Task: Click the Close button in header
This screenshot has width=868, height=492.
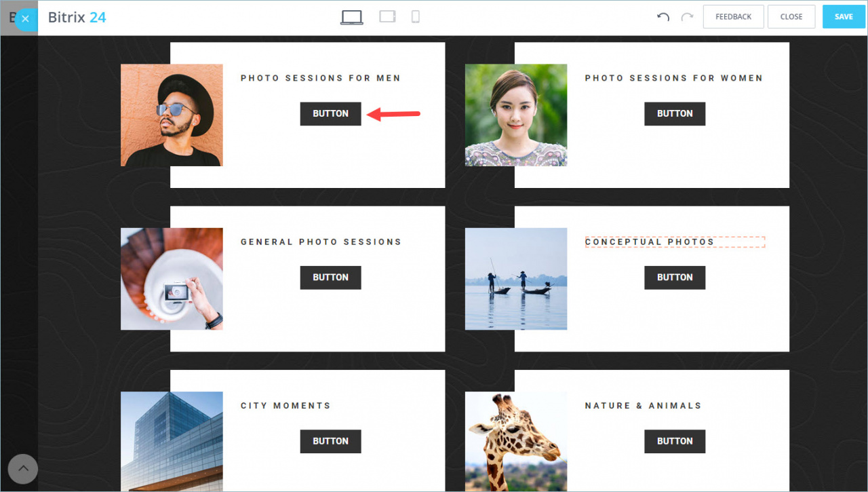Action: pos(791,17)
